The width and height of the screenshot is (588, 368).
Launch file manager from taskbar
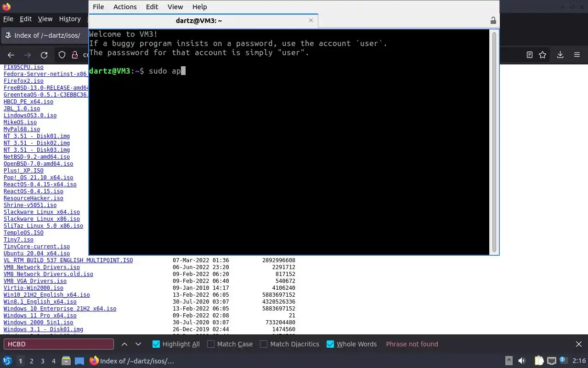(x=66, y=361)
